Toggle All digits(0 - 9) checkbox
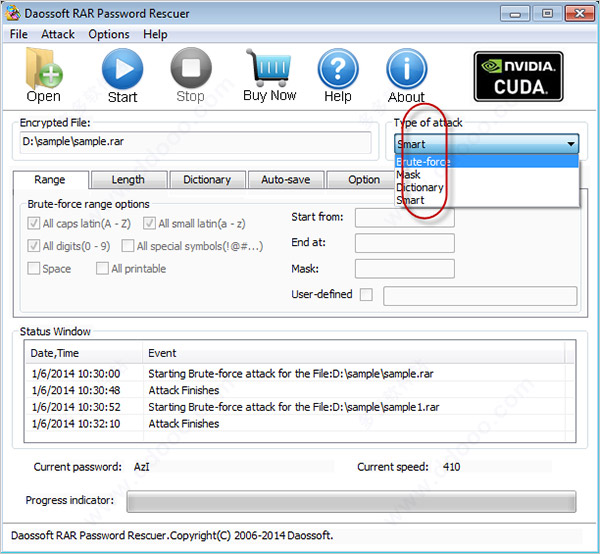This screenshot has width=600, height=554. (34, 246)
